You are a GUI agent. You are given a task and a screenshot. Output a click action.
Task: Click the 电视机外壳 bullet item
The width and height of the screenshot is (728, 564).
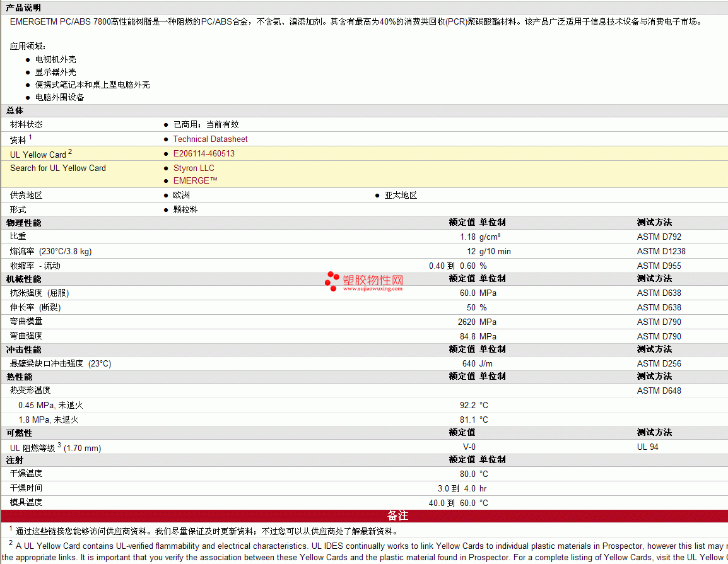click(x=56, y=59)
